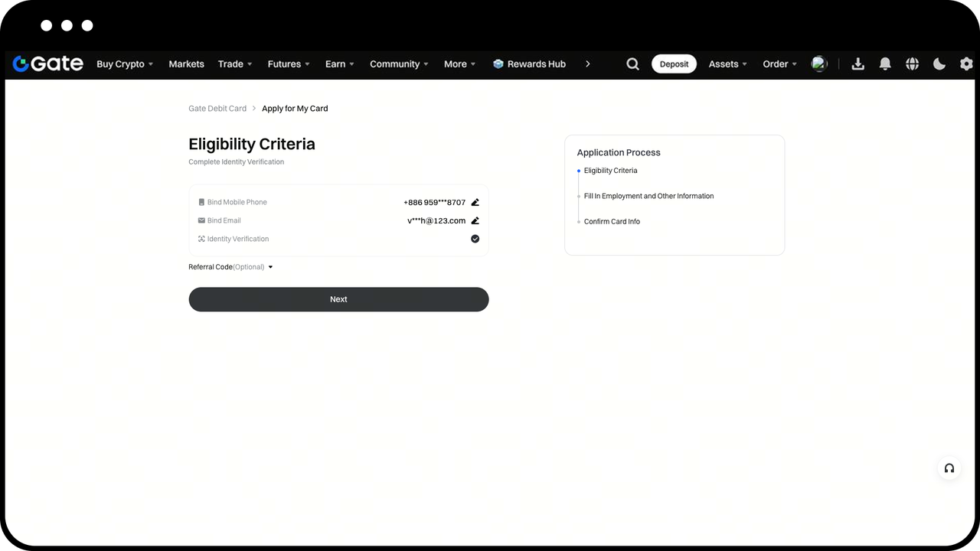Click the download app icon
Viewport: 980px width, 551px height.
857,64
